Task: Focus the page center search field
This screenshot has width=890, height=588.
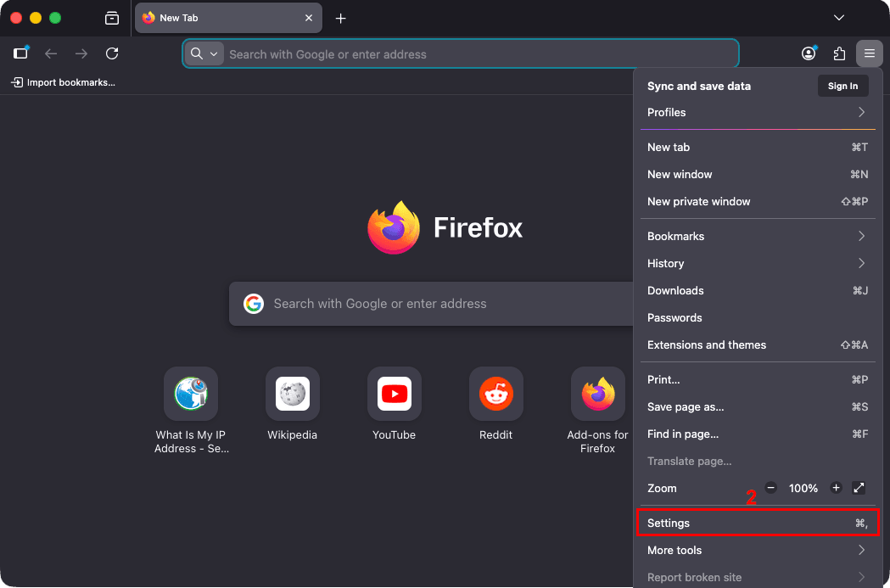Action: [x=431, y=304]
